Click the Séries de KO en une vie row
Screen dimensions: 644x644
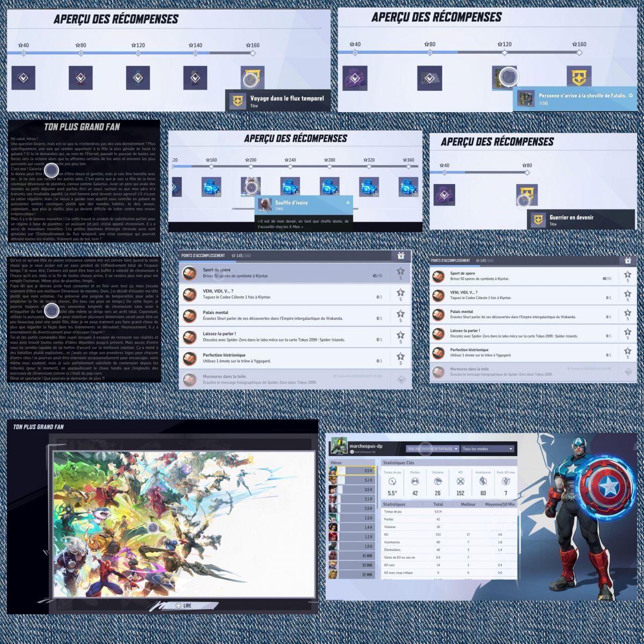click(449, 557)
